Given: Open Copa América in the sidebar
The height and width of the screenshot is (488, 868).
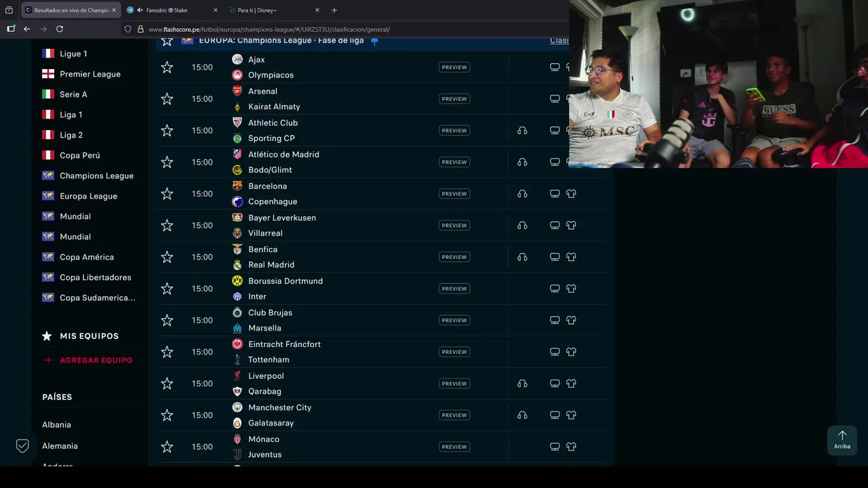Looking at the screenshot, I should click(86, 257).
